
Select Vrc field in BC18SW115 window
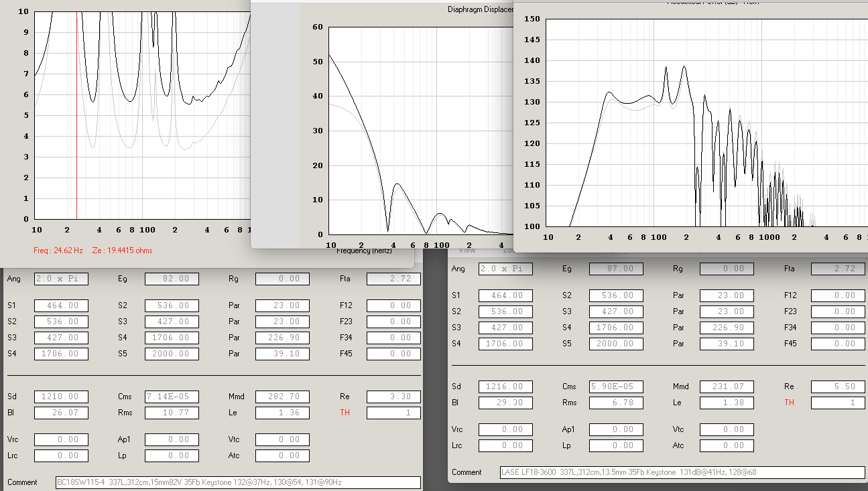click(x=61, y=439)
